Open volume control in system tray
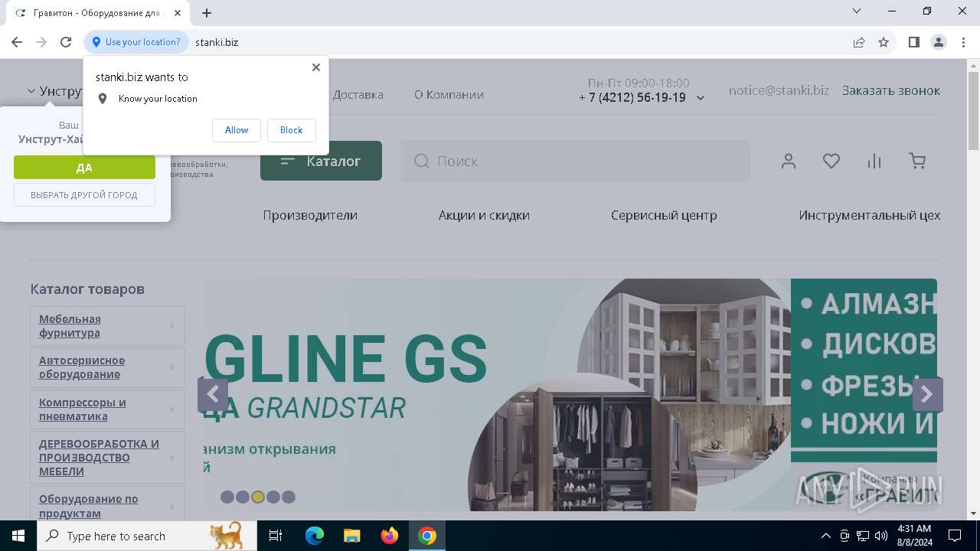This screenshot has width=980, height=551. point(880,536)
